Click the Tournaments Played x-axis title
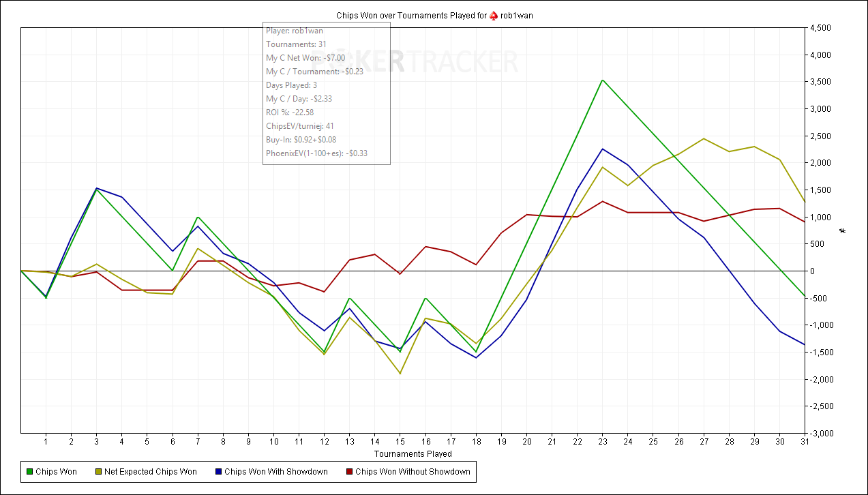 (x=413, y=453)
